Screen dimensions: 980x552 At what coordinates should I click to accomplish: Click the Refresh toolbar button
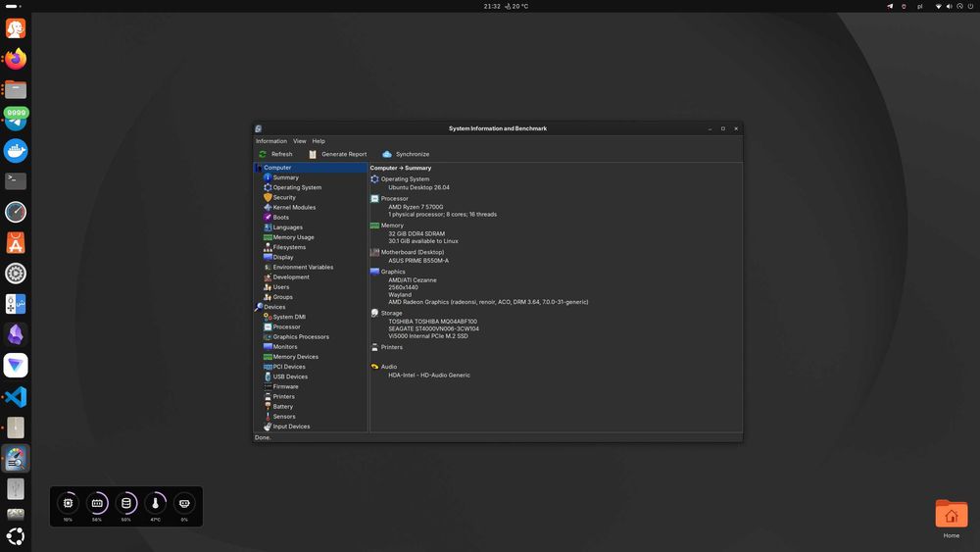click(x=275, y=154)
